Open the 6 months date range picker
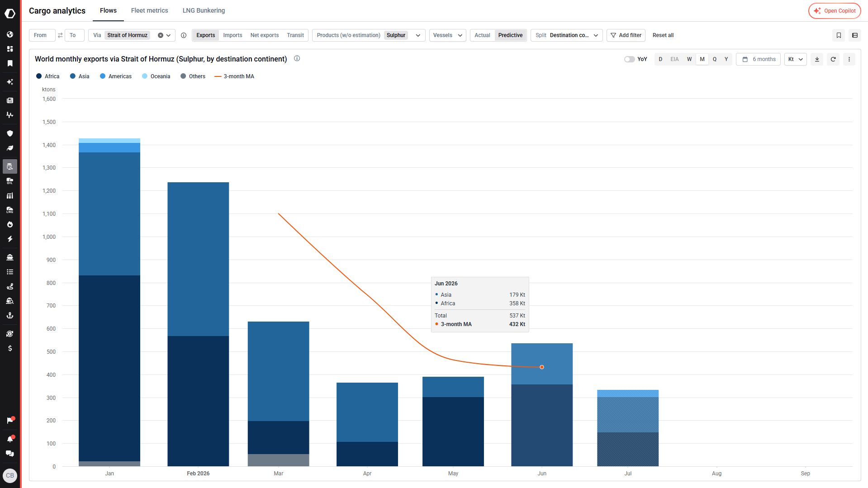The height and width of the screenshot is (488, 868). point(759,59)
